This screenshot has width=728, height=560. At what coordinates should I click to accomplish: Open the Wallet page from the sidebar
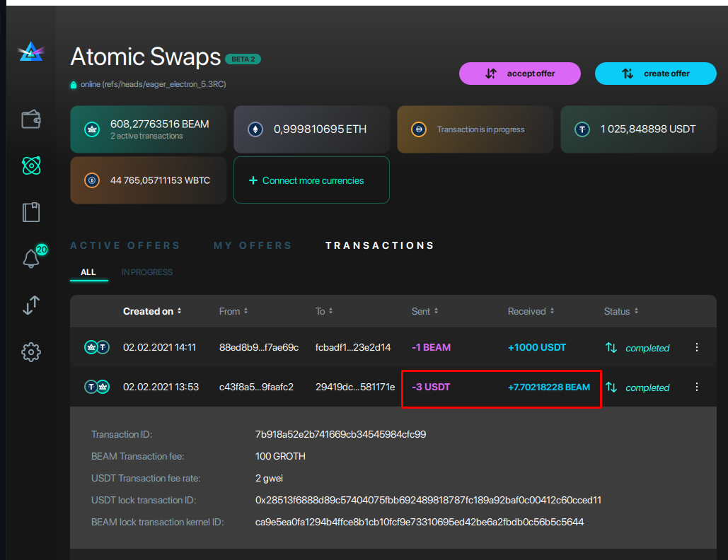tap(31, 119)
